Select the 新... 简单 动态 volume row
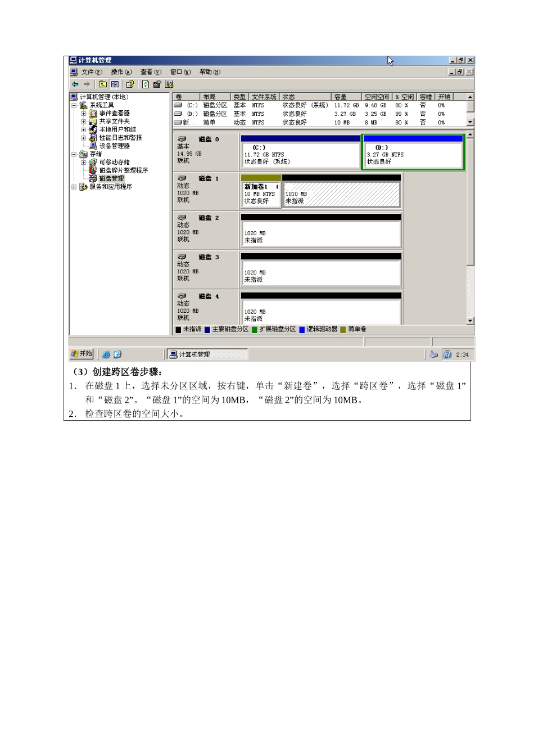 319,122
